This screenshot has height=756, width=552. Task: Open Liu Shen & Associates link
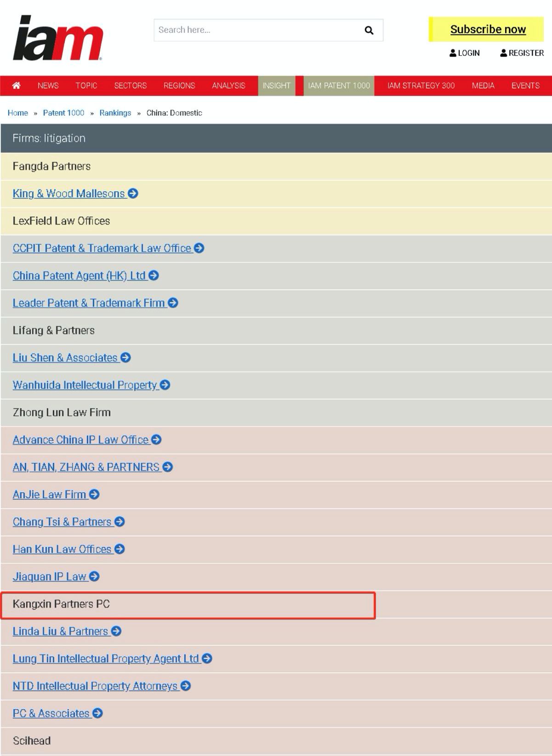click(65, 358)
